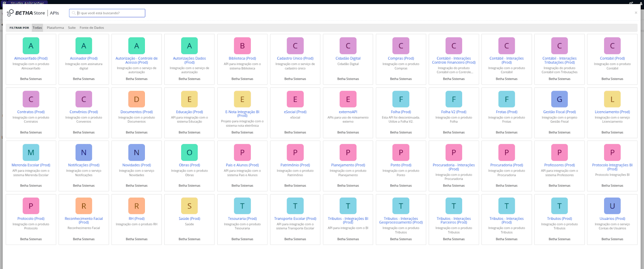Click the Almoxarifado (Prod) green A icon
This screenshot has width=644, height=269.
[x=31, y=46]
